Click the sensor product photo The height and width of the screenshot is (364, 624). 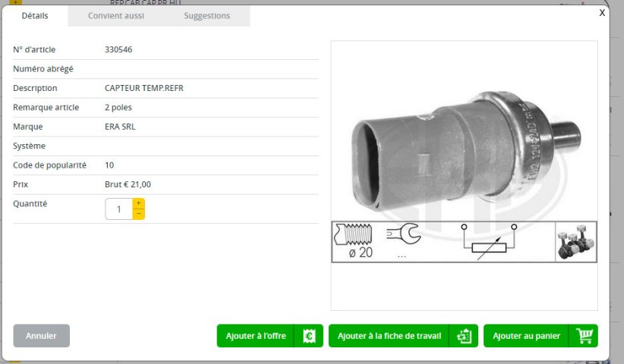click(x=465, y=151)
